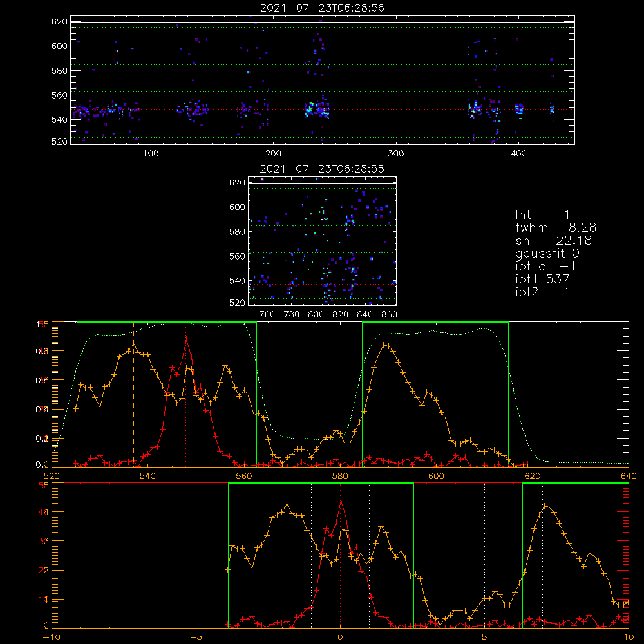The width and height of the screenshot is (644, 644).
Task: Click x-axis label 800 in middle plot
Action: (316, 315)
